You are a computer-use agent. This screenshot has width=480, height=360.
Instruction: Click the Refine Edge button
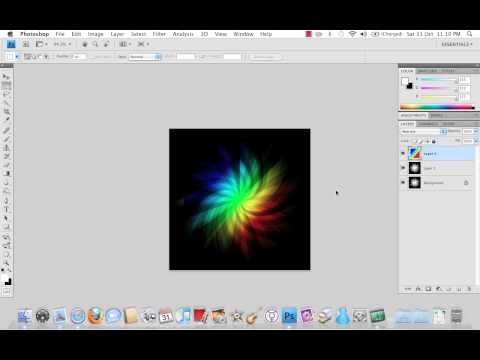pos(264,57)
